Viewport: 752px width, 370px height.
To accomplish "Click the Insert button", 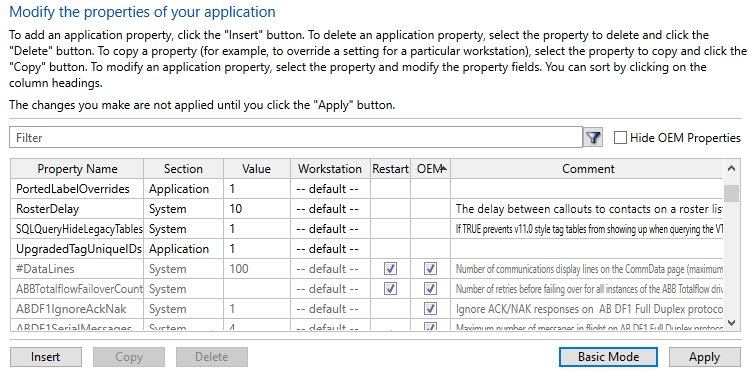I will coord(46,357).
